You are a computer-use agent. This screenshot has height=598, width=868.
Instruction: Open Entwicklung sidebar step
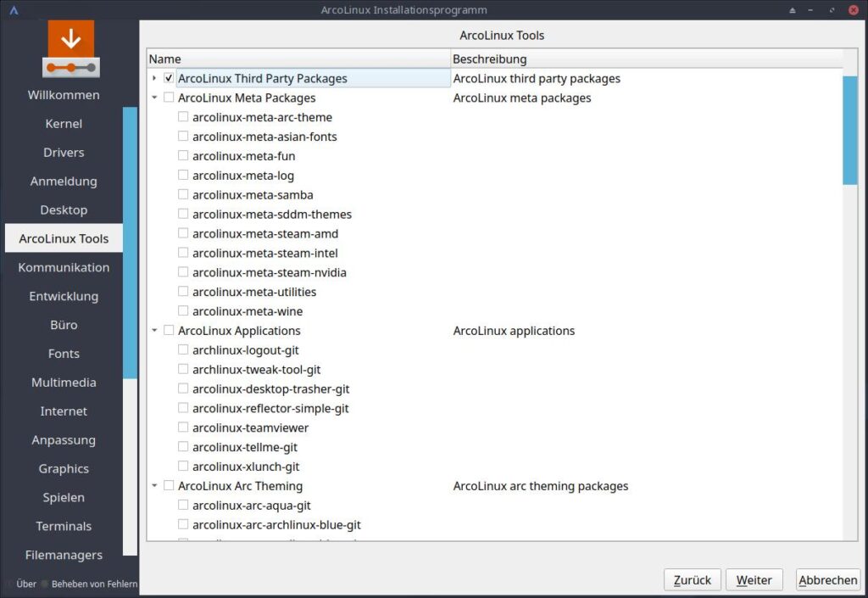point(64,296)
